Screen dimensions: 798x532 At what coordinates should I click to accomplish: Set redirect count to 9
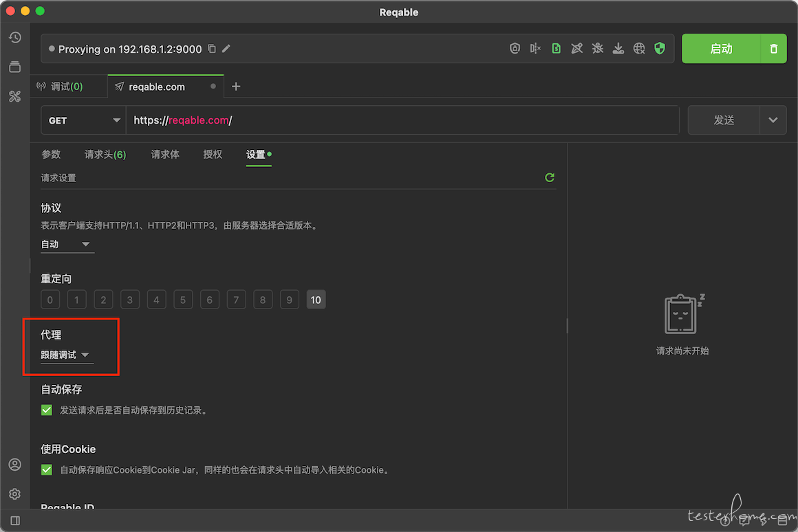(289, 300)
